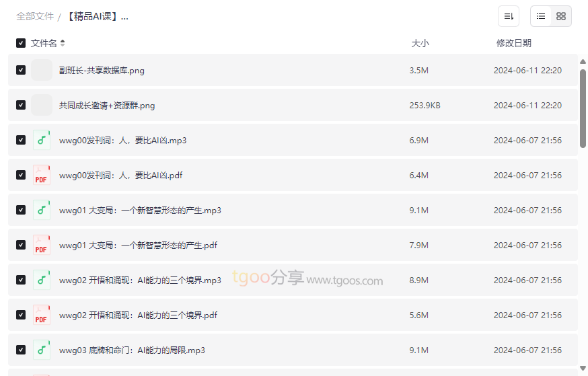Click music icon of wwg00发刊词 mp3

click(x=42, y=140)
